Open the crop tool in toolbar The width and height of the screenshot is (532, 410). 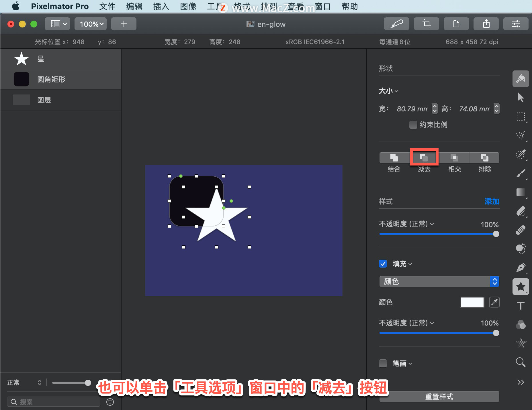(x=427, y=24)
